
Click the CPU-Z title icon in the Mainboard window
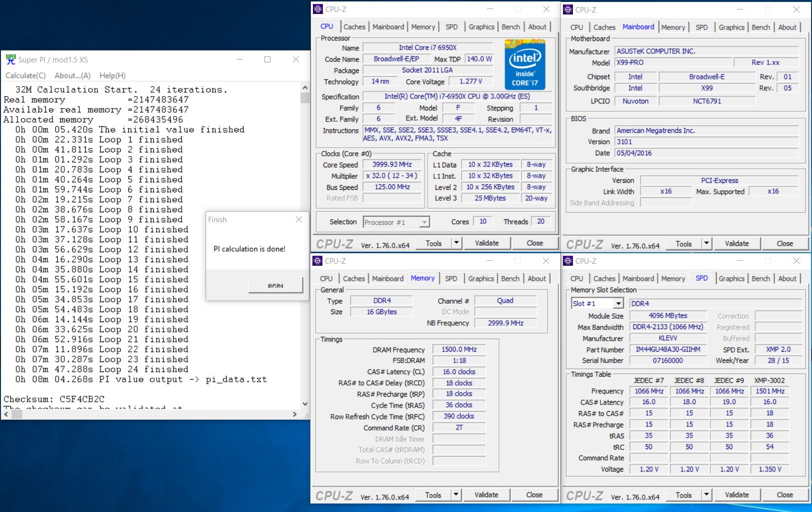point(568,9)
